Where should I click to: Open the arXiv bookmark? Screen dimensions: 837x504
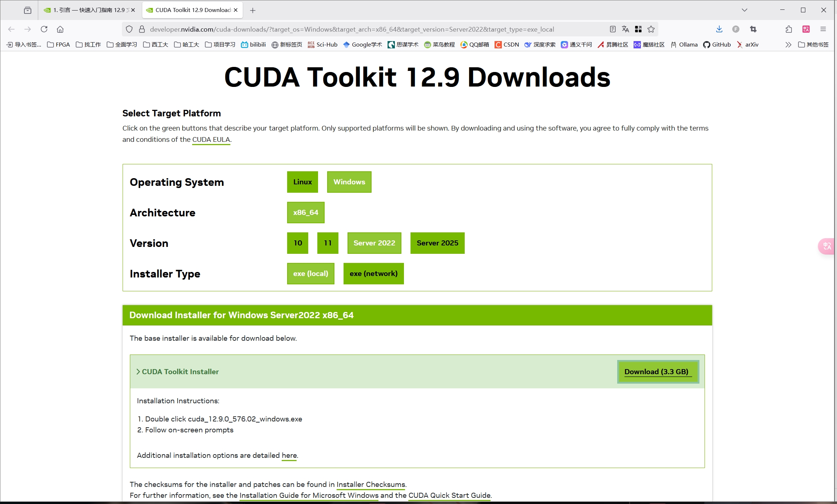tap(747, 45)
